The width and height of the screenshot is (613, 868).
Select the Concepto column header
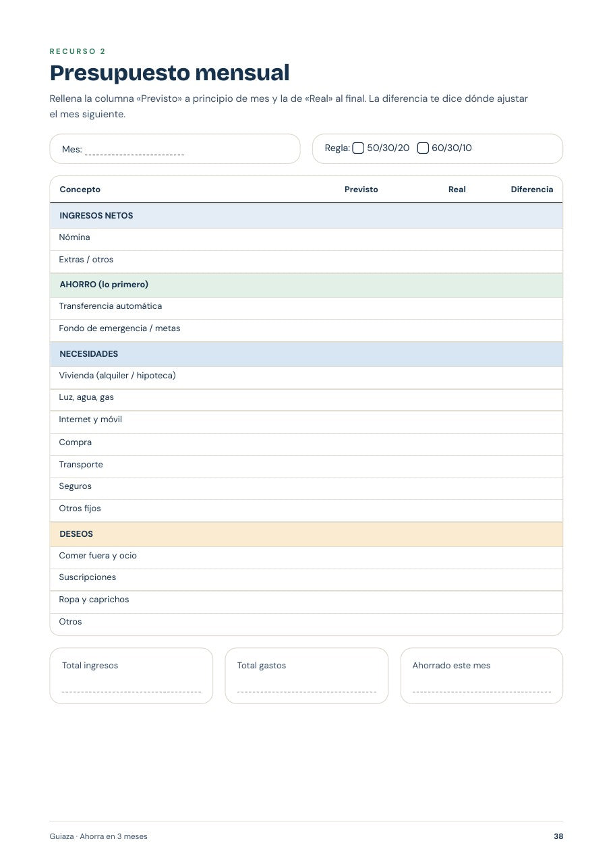(x=80, y=190)
